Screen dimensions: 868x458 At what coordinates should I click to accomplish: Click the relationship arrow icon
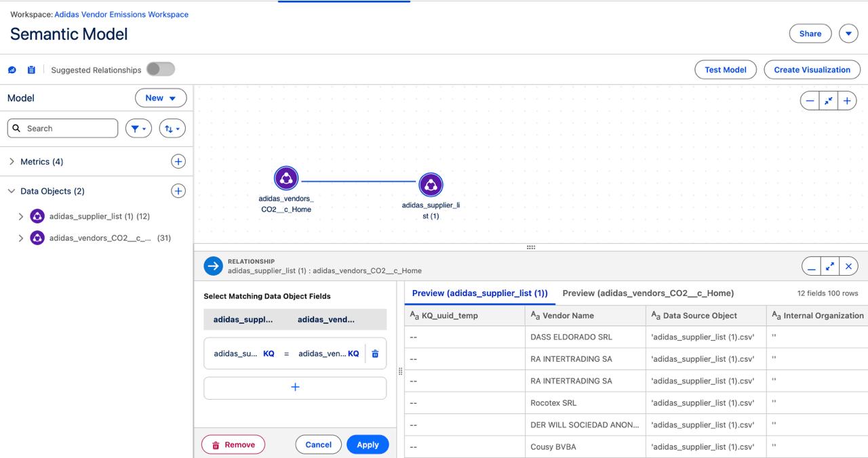(214, 266)
